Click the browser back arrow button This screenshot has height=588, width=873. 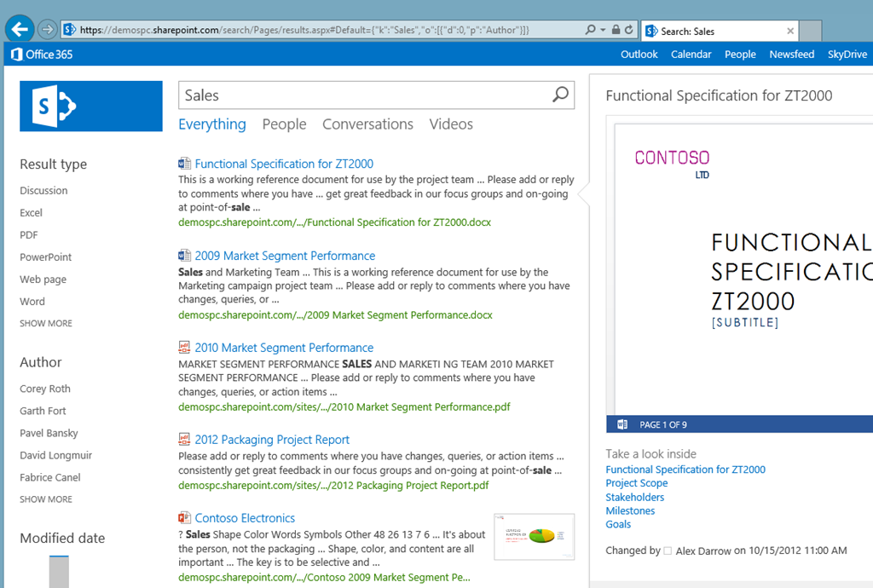pyautogui.click(x=20, y=29)
